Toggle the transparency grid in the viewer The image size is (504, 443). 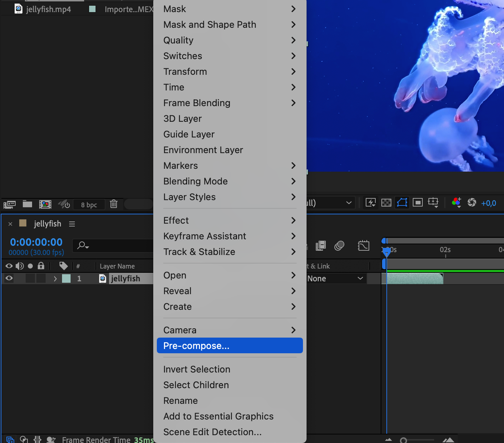pyautogui.click(x=386, y=203)
